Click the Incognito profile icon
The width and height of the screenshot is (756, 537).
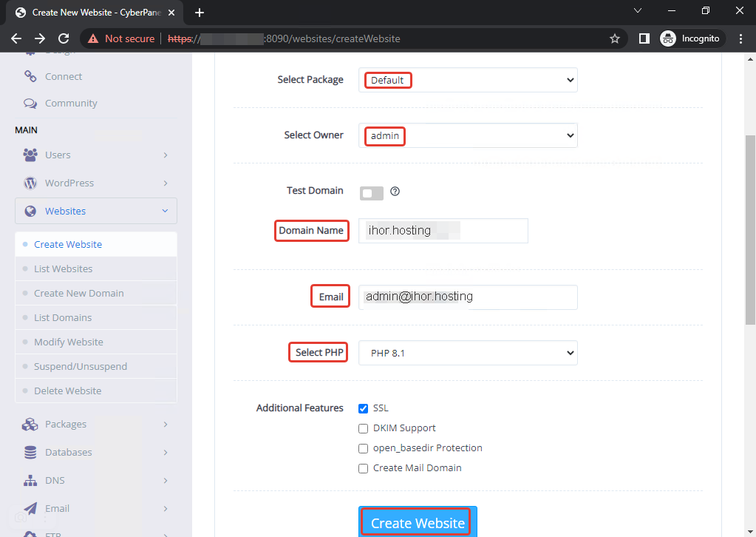pyautogui.click(x=668, y=38)
